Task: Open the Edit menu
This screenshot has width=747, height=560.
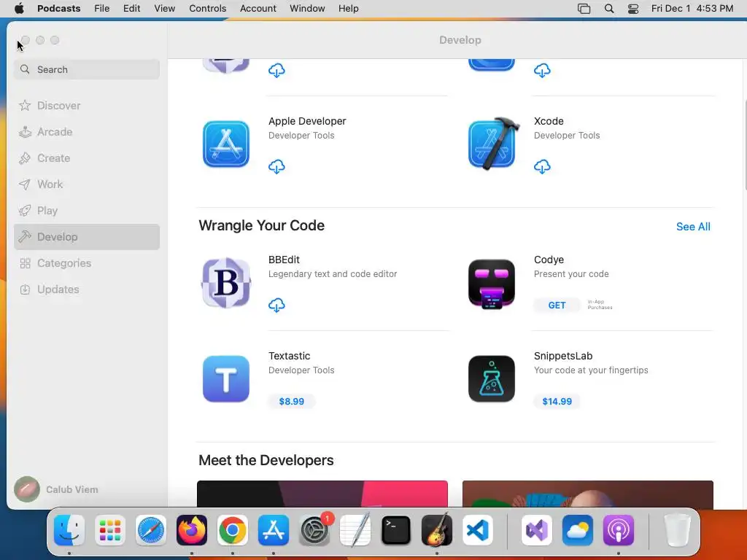Action: pos(131,9)
